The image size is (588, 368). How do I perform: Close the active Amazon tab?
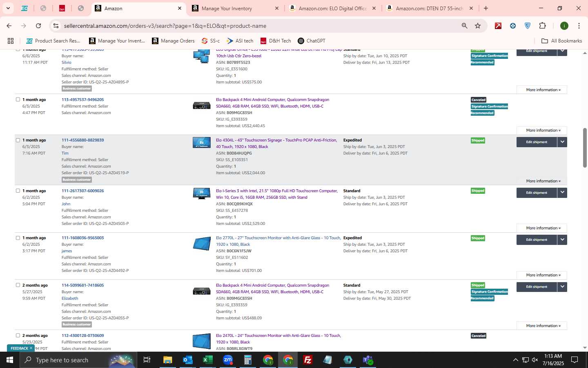click(179, 8)
